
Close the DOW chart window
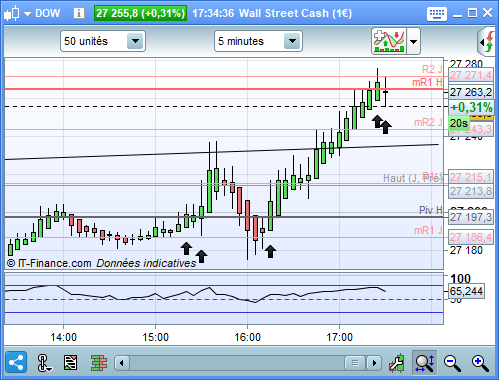point(487,13)
